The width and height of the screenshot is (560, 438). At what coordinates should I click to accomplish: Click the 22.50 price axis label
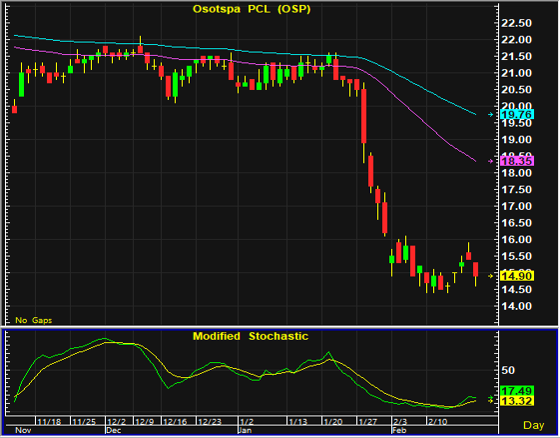(x=516, y=24)
